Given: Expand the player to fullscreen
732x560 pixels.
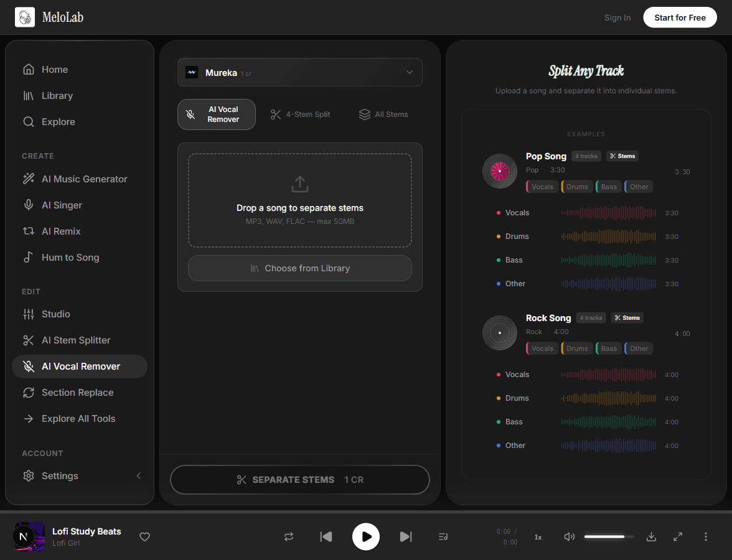Looking at the screenshot, I should (678, 536).
